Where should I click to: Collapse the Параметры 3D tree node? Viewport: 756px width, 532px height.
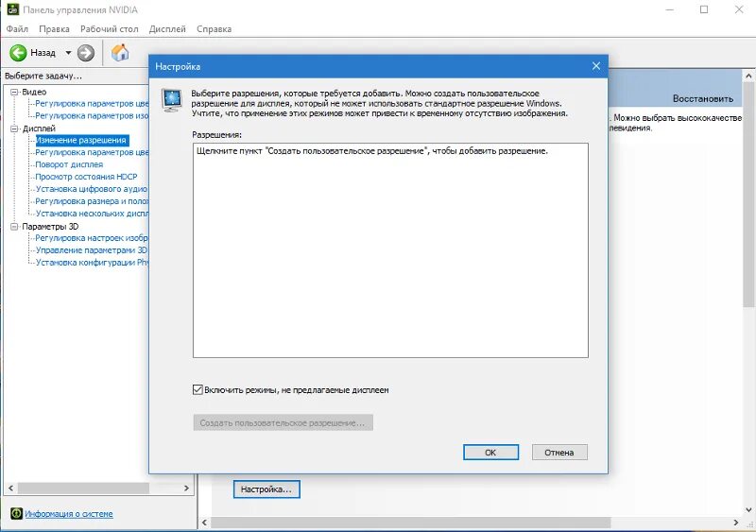[14, 226]
